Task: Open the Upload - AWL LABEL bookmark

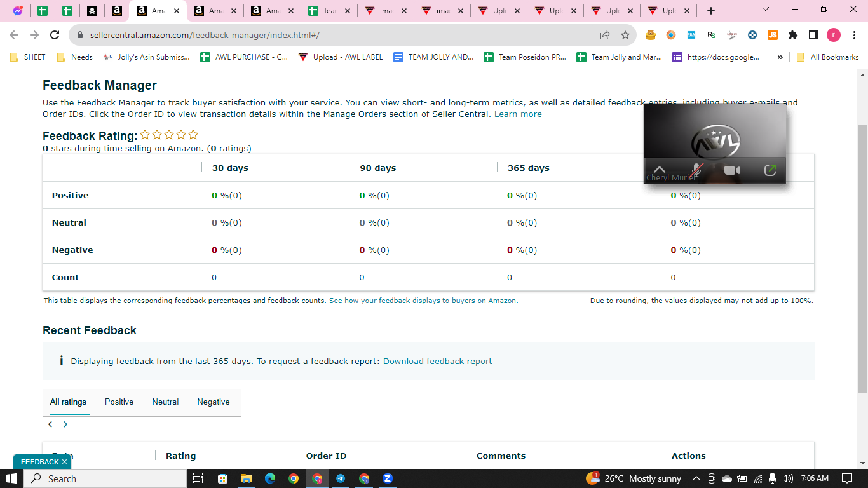Action: (x=341, y=57)
